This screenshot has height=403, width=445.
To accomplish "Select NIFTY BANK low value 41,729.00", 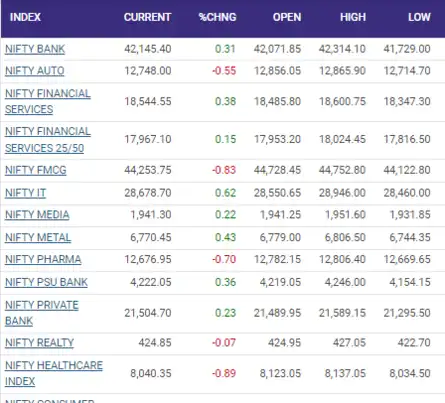I will click(407, 49).
